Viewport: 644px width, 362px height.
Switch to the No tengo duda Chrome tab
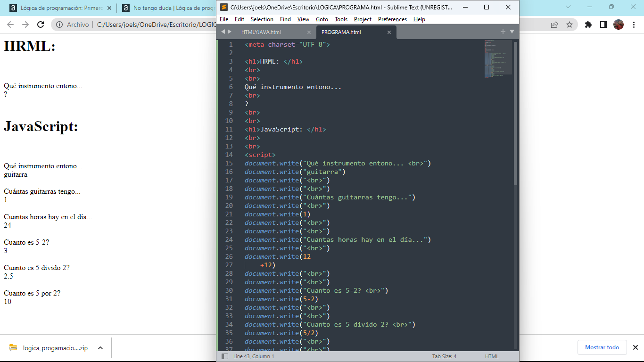(x=167, y=8)
